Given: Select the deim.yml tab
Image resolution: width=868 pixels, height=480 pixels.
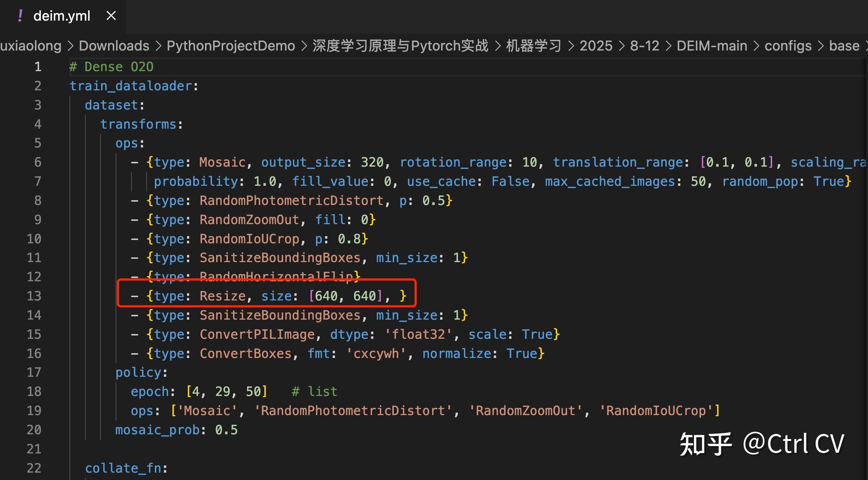Looking at the screenshot, I should [62, 16].
